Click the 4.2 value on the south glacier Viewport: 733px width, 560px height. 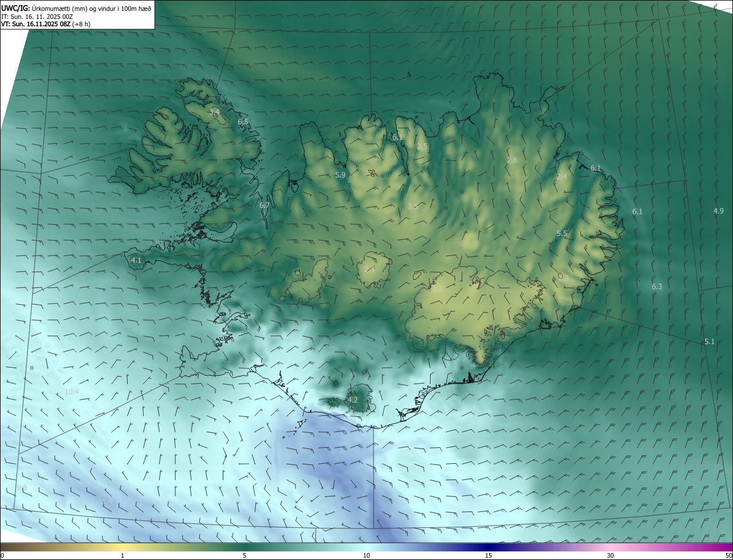(x=353, y=400)
